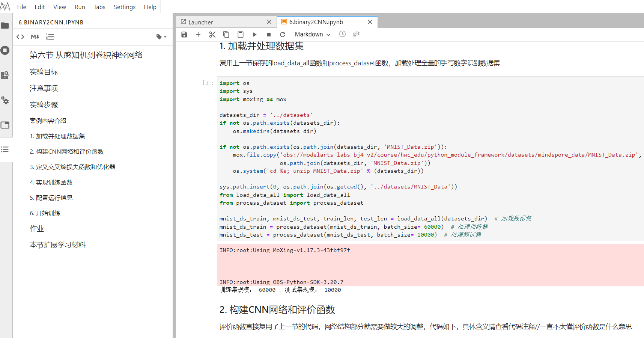Jump to heading 第六节 从感知机到卷积神经网络
The image size is (644, 338).
pos(86,55)
